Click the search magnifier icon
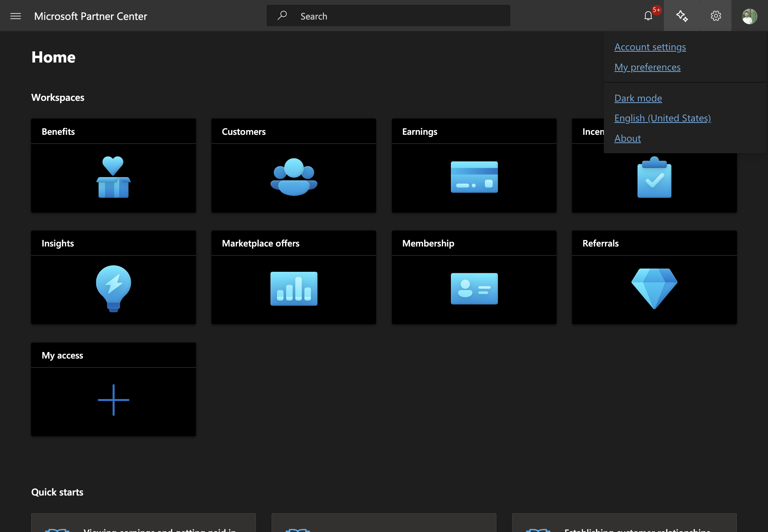 (x=282, y=16)
